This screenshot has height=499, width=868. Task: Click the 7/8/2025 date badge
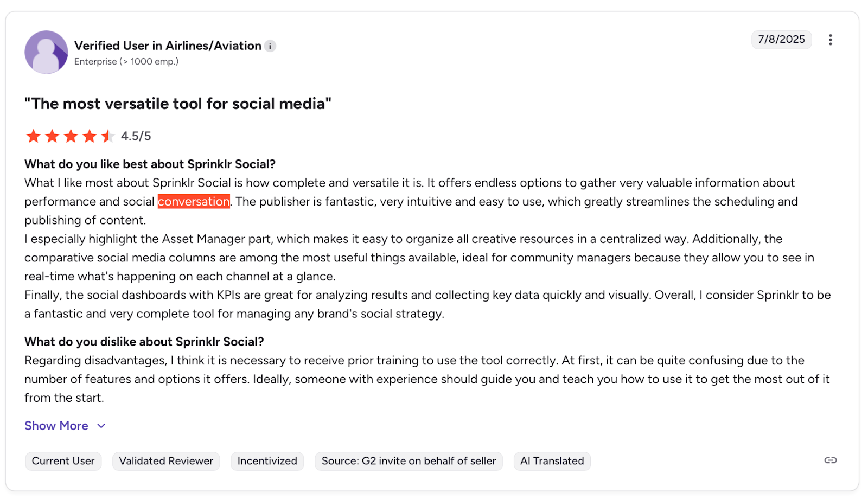tap(781, 40)
